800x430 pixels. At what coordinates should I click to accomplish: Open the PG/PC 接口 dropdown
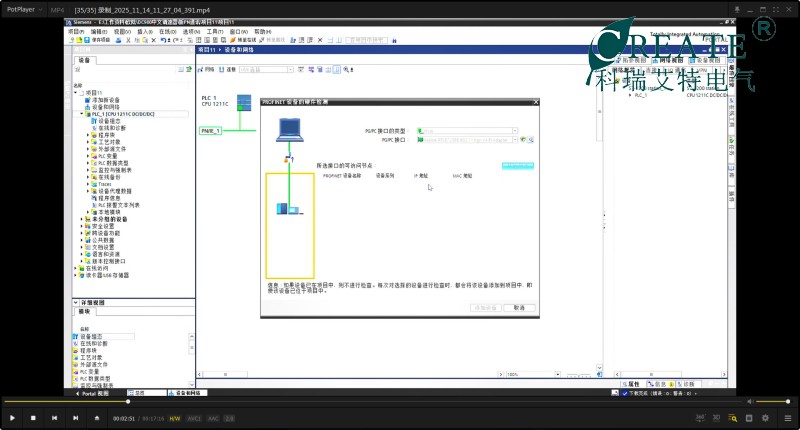(515, 140)
